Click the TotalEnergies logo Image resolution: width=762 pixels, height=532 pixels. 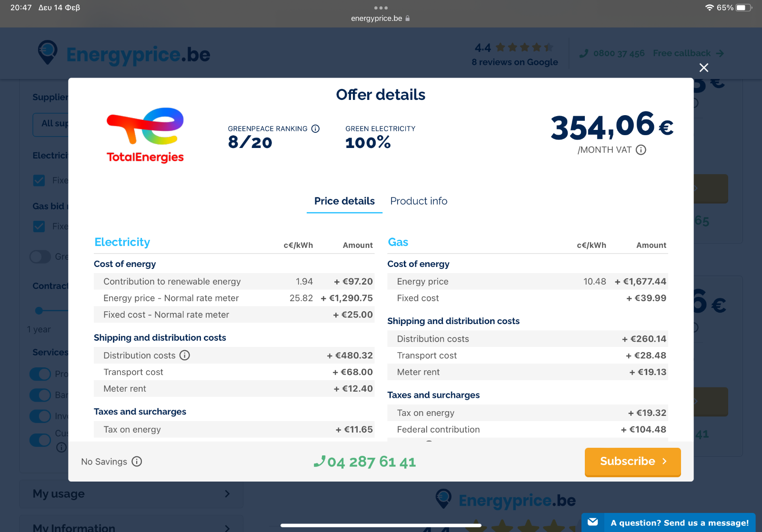(x=145, y=135)
